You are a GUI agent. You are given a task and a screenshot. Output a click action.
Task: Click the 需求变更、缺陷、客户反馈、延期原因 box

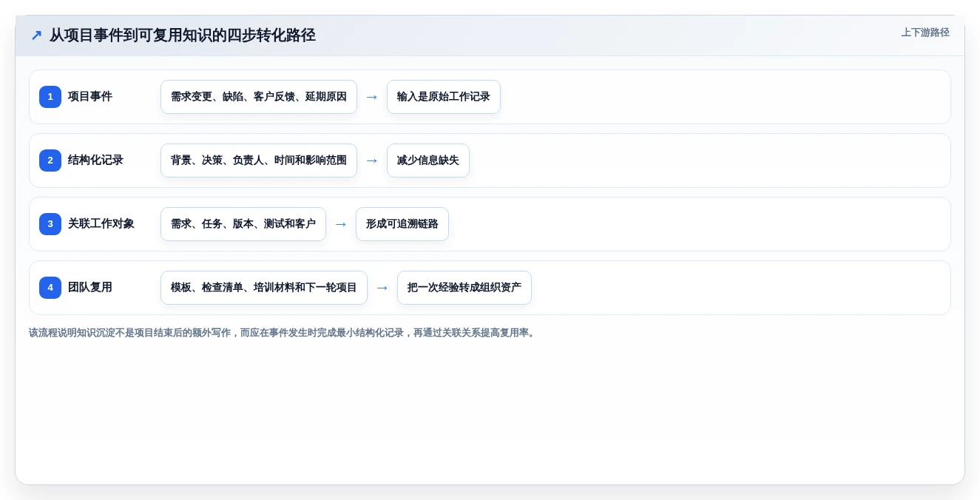tap(259, 97)
